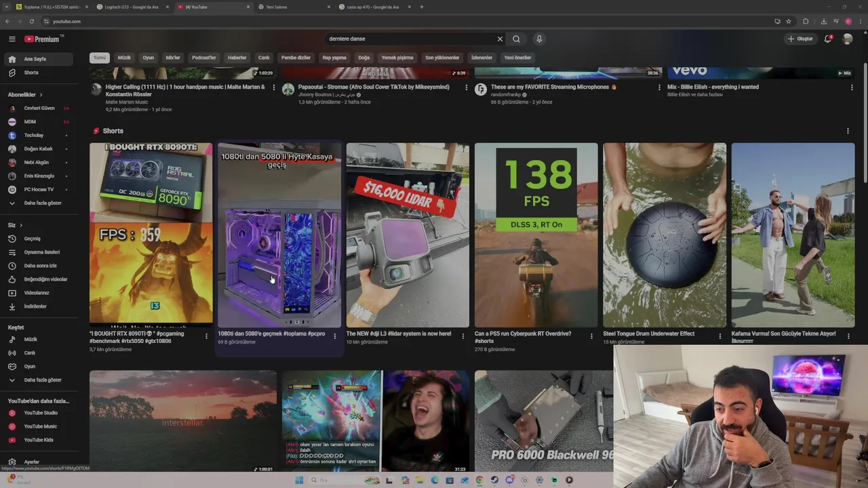Expand Daha fazla göster under Keşfet
This screenshot has width=868, height=488.
(x=39, y=380)
